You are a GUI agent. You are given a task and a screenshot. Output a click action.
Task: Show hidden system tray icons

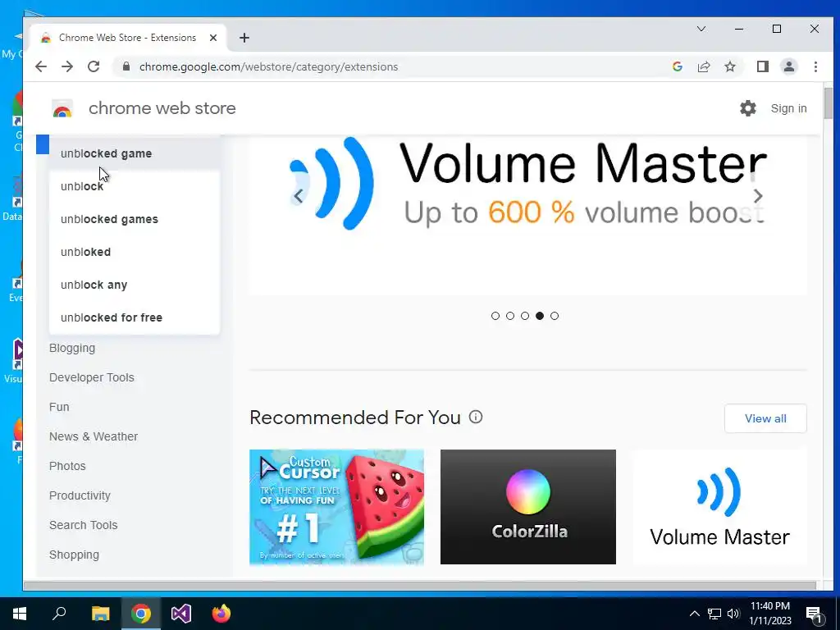point(694,614)
